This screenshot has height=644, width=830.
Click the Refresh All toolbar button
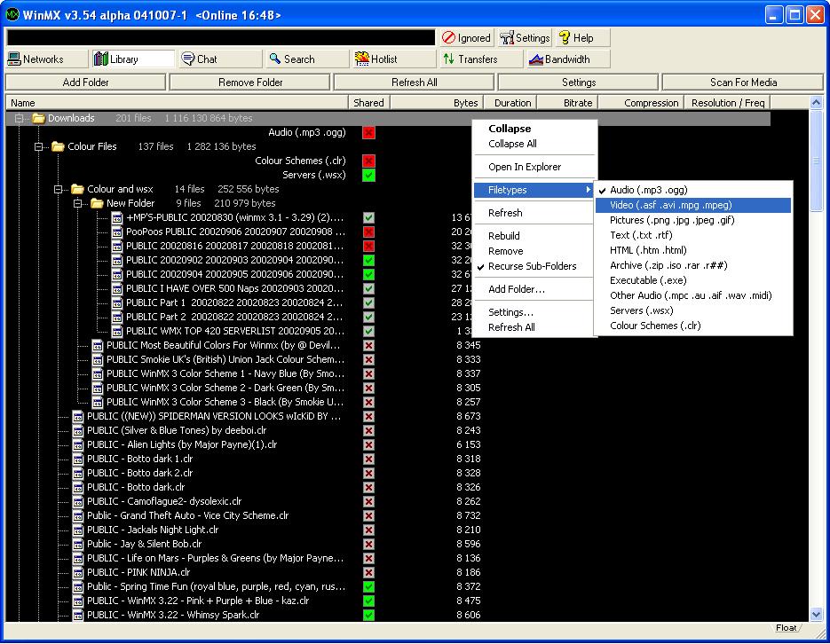point(415,82)
